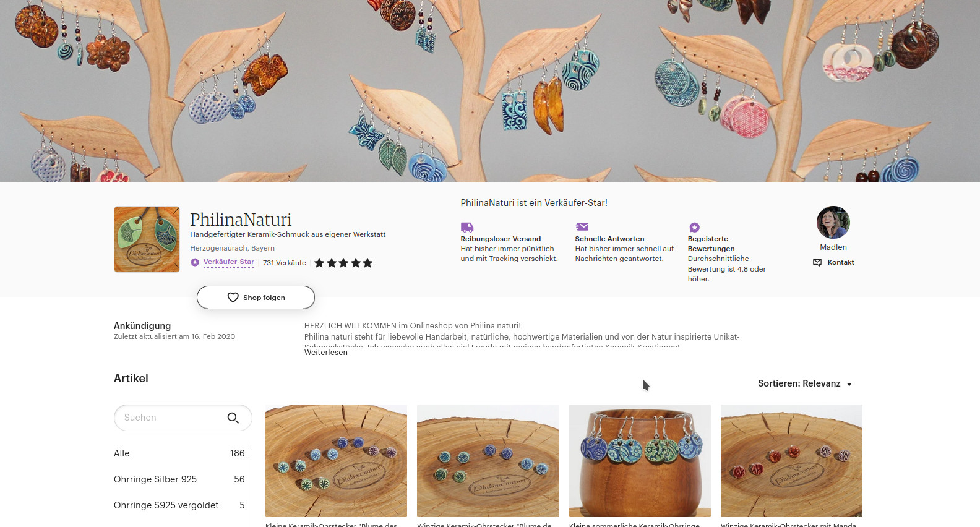980x527 pixels.
Task: Click the envelope icon beside Kontakt
Action: click(817, 262)
